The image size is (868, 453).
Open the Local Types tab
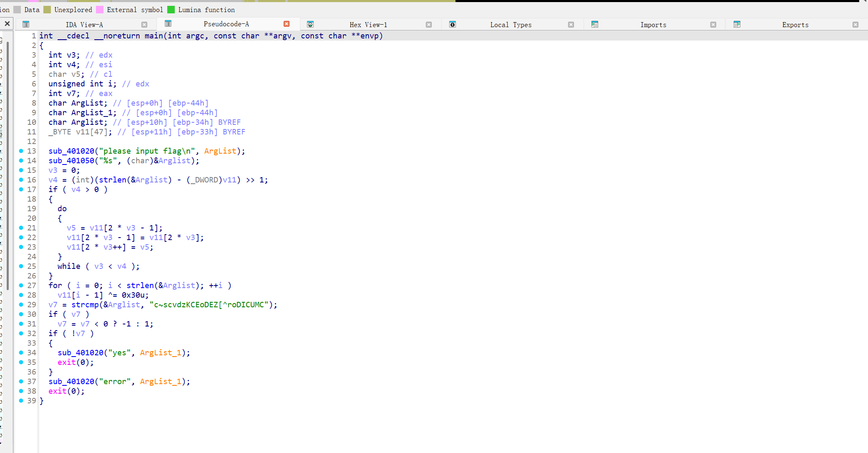click(x=511, y=25)
